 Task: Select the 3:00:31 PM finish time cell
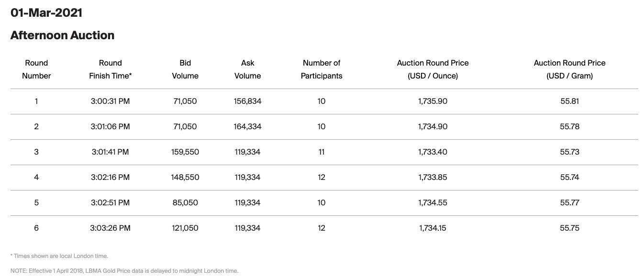(110, 101)
